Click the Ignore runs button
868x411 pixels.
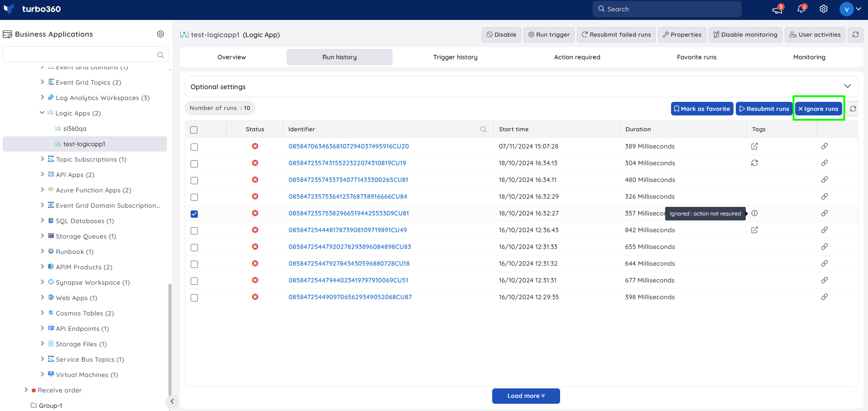click(818, 109)
